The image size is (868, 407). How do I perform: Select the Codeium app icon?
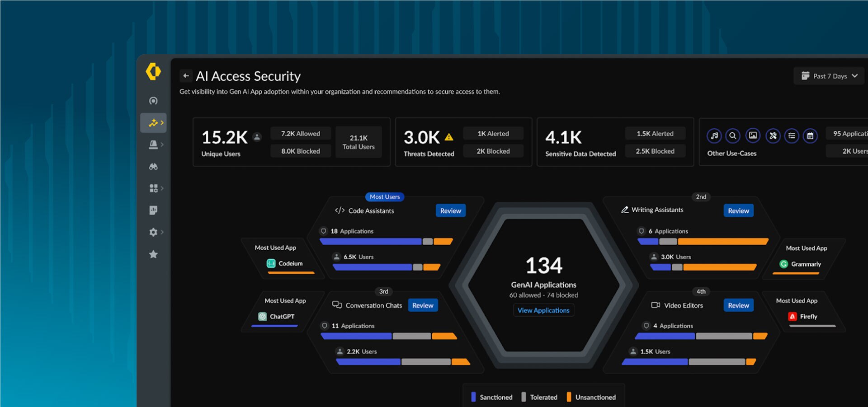[271, 263]
